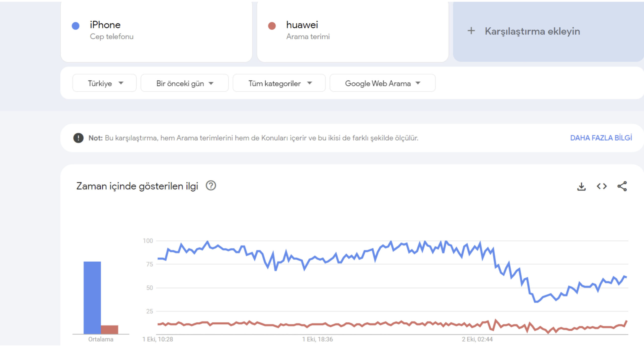
Task: Click the Zaman içinde gösterilen ilgi heading
Action: coord(137,186)
